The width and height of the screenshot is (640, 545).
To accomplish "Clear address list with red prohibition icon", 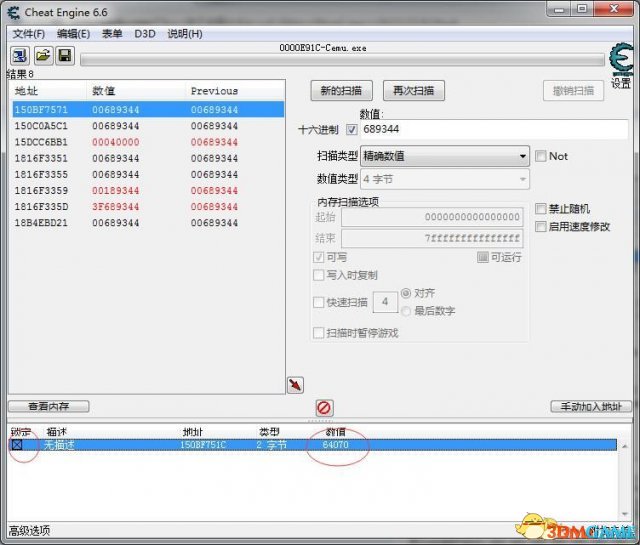I will (x=324, y=407).
